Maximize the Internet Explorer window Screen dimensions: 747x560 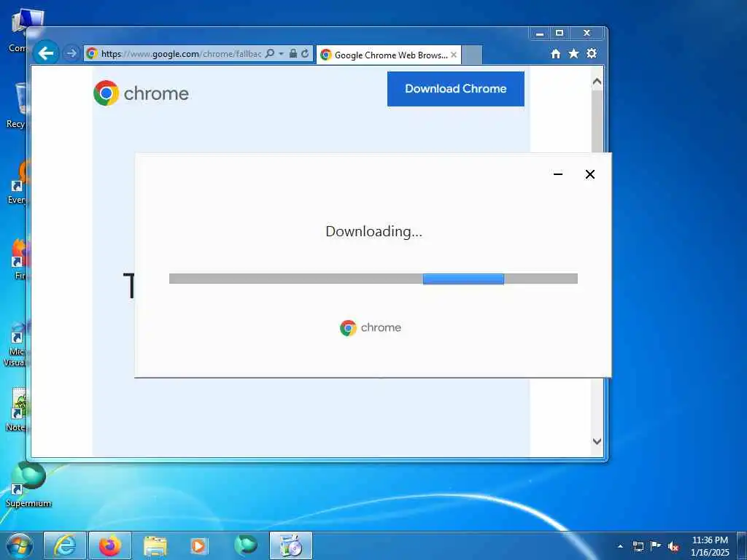(x=560, y=33)
